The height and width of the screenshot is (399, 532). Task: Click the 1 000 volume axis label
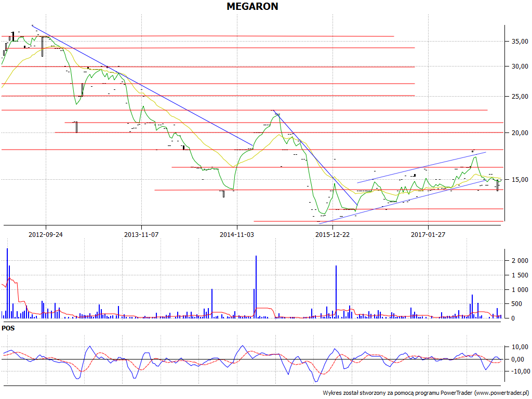[x=520, y=290]
